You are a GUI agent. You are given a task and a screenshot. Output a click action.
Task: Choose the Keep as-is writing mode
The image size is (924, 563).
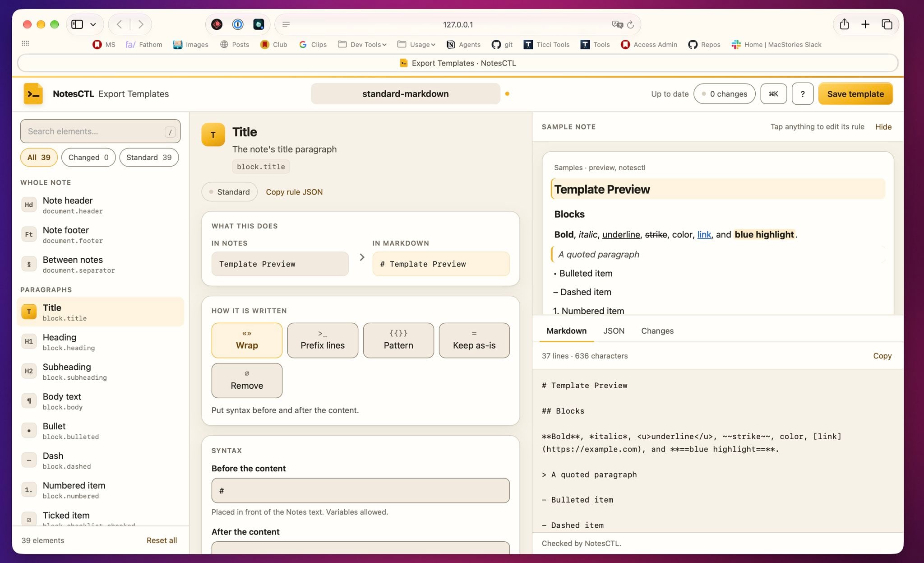(x=474, y=340)
